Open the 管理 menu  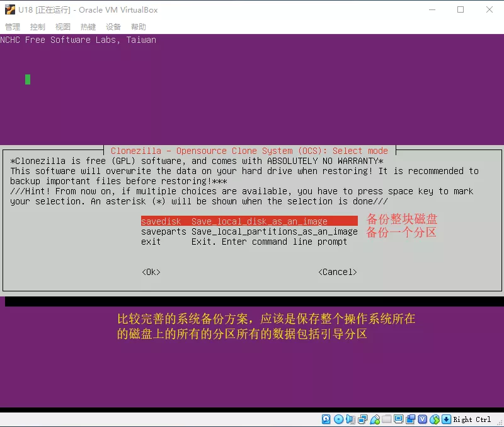(13, 26)
